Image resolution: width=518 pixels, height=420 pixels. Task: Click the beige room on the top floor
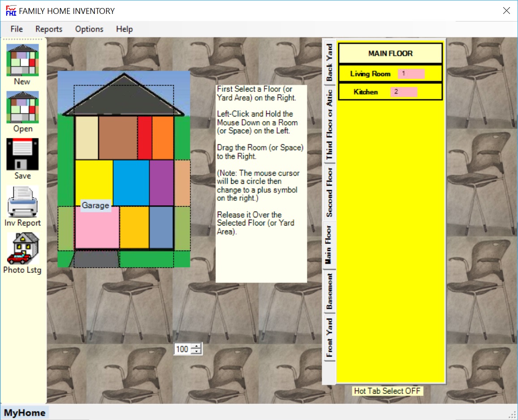click(x=87, y=138)
